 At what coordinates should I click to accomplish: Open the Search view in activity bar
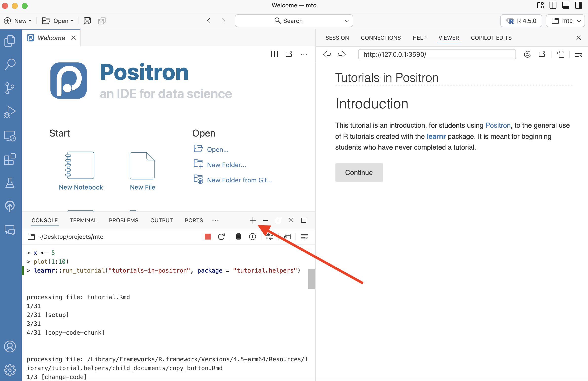10,64
